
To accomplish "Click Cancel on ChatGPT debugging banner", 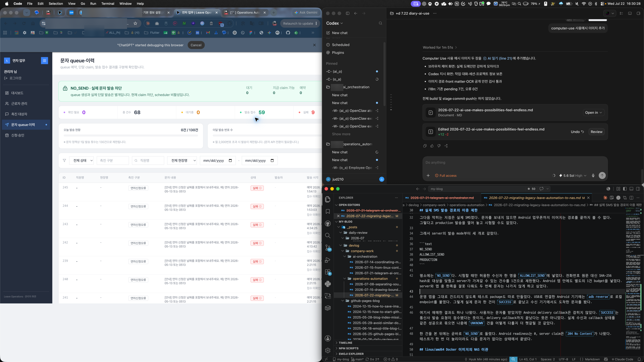I will [x=196, y=45].
